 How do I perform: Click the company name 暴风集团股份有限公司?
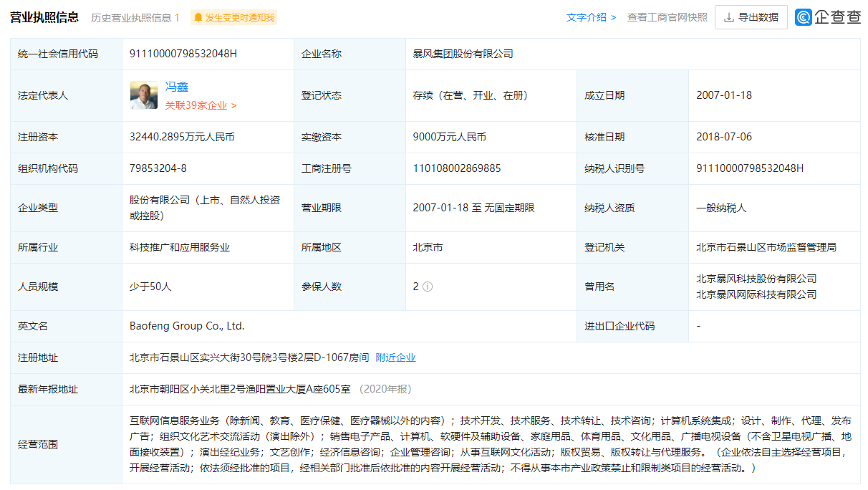pyautogui.click(x=463, y=54)
